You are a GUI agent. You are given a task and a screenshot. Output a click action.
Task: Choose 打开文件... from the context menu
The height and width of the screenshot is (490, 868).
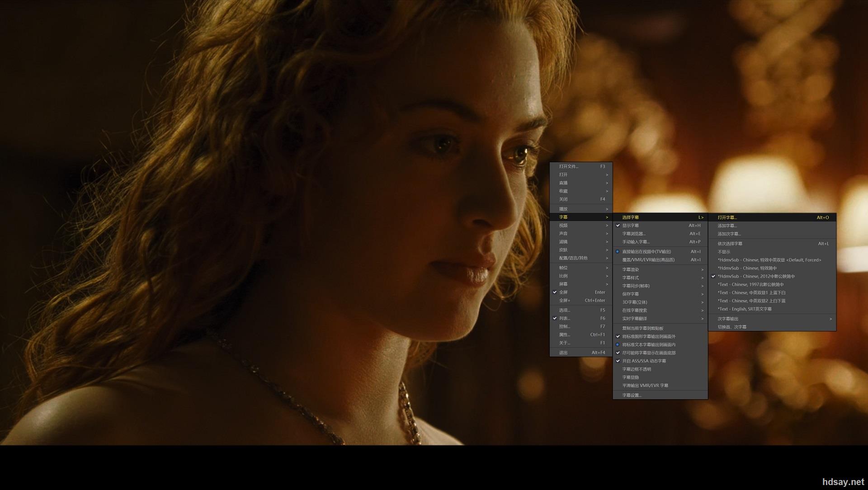[581, 166]
